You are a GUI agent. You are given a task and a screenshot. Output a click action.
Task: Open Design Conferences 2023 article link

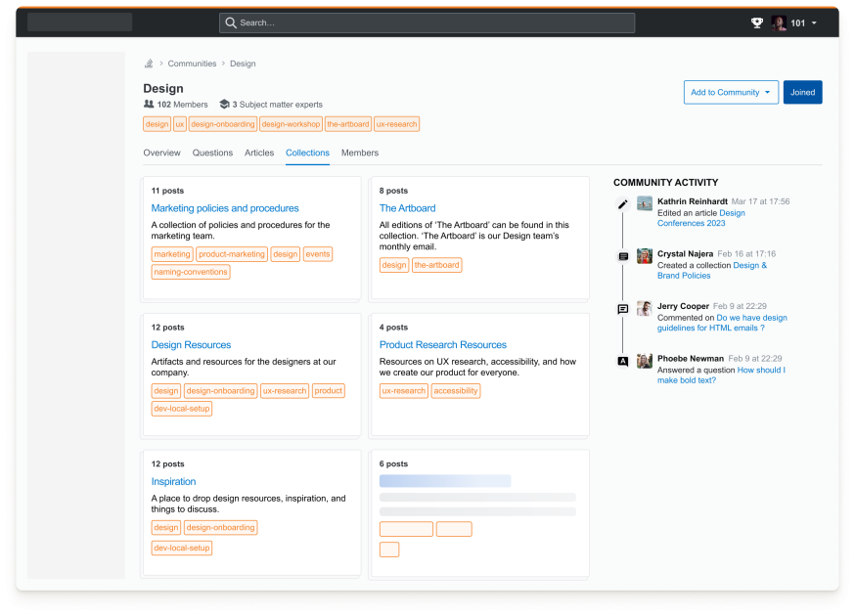tap(701, 218)
